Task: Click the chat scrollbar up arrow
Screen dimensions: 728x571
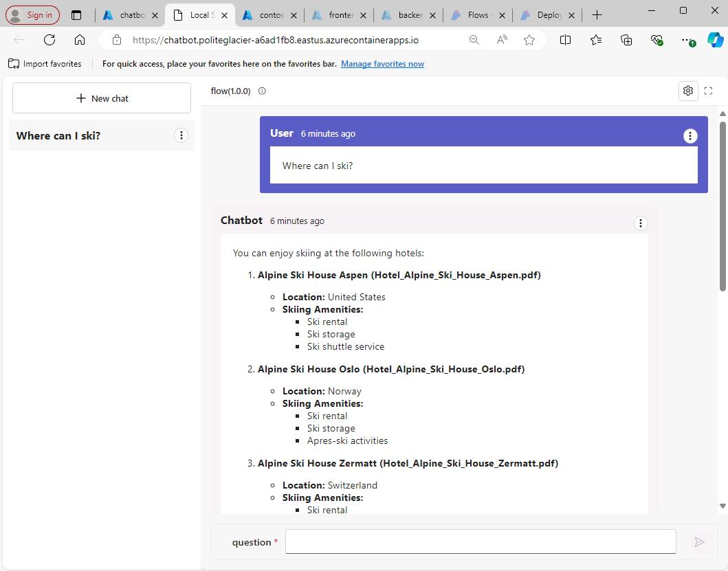Action: [x=723, y=114]
